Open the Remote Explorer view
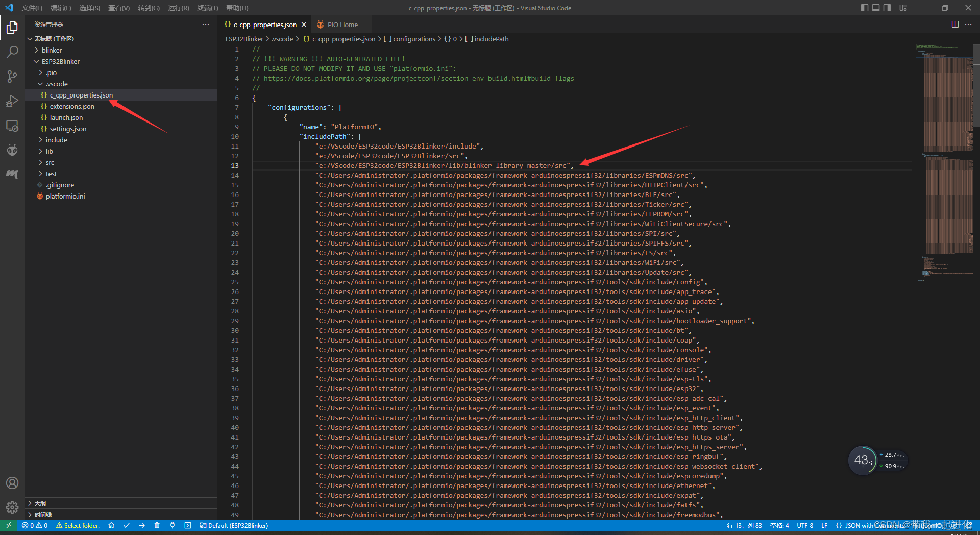 [12, 126]
